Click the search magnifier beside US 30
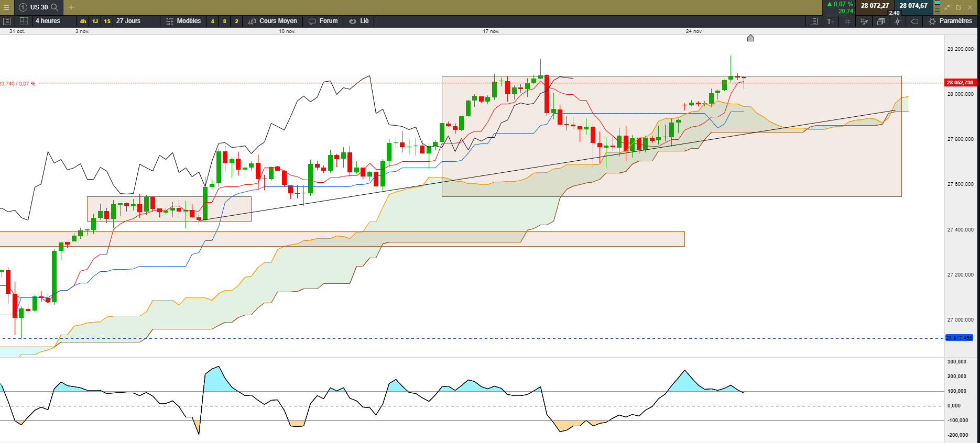Screen dimensions: 980x443 [x=55, y=7]
